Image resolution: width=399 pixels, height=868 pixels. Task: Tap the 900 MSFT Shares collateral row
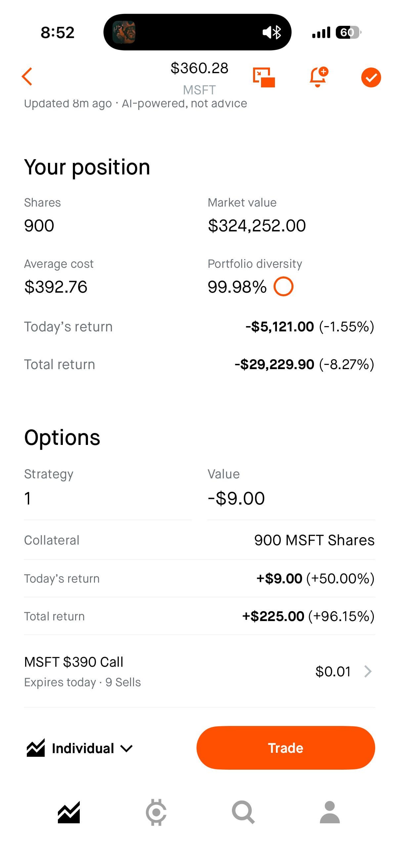(199, 540)
